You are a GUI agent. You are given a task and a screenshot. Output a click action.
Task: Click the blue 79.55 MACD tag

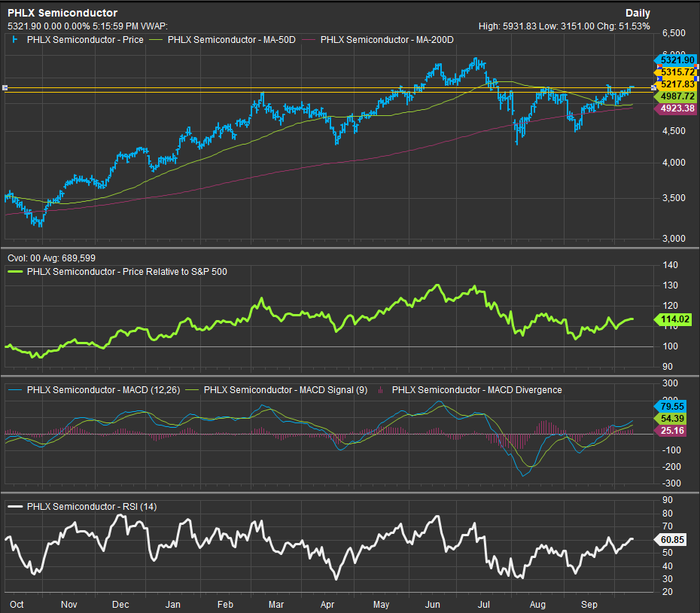click(671, 406)
